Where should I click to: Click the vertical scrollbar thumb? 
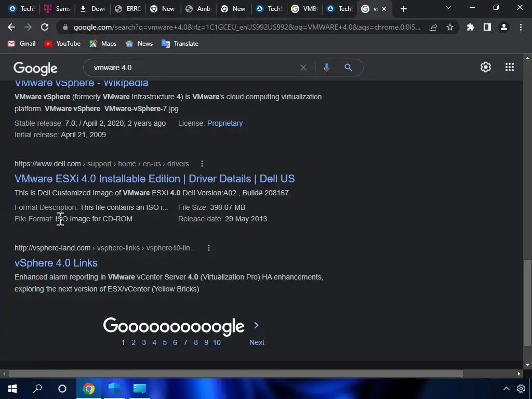527,303
